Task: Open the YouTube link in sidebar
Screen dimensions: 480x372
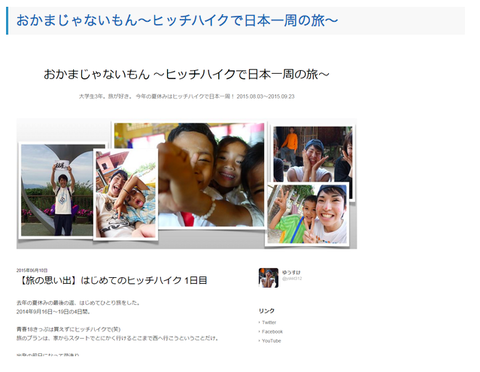Action: [x=271, y=341]
